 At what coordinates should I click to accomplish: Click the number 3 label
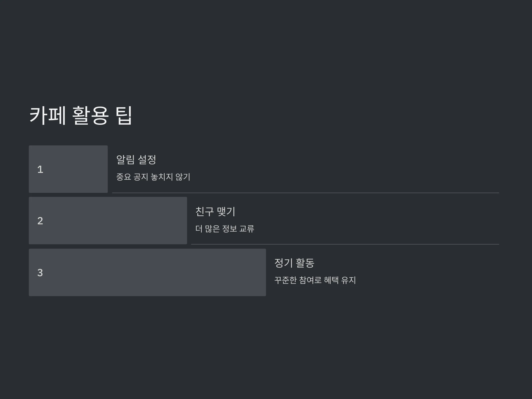click(40, 273)
